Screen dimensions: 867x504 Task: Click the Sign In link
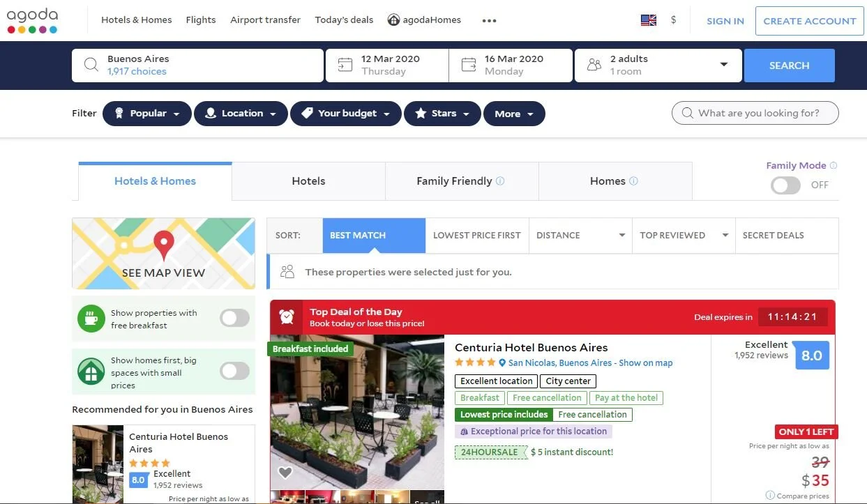tap(725, 21)
